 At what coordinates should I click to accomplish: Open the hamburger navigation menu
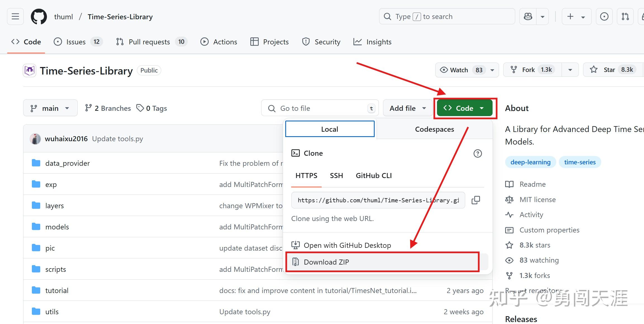click(x=15, y=17)
